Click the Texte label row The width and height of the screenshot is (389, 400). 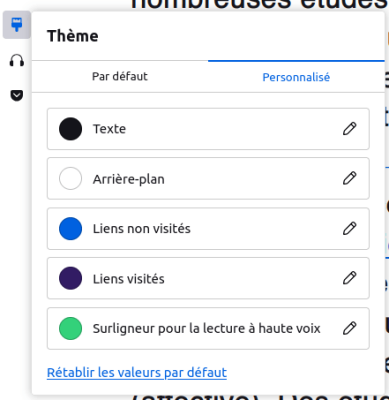click(208, 129)
